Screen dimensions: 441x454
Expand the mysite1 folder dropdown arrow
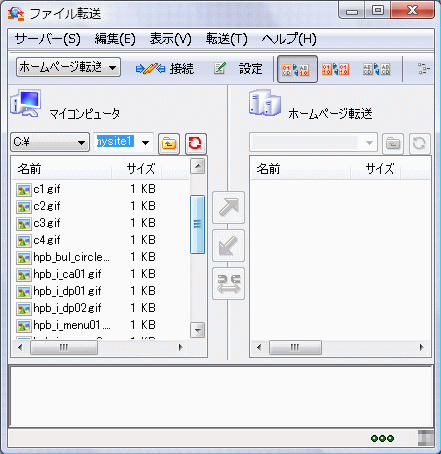pos(145,143)
